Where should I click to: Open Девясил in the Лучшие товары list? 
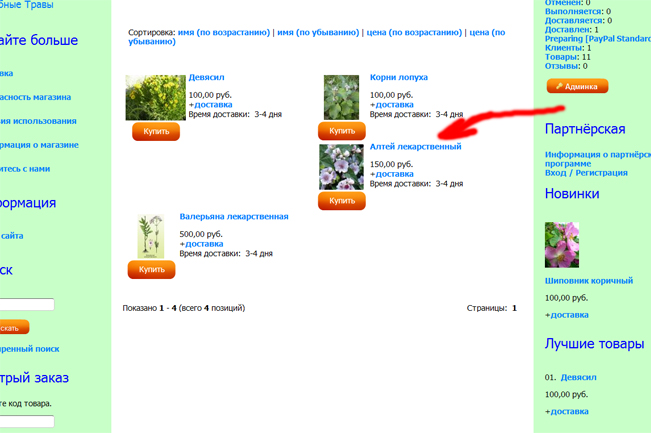point(578,377)
